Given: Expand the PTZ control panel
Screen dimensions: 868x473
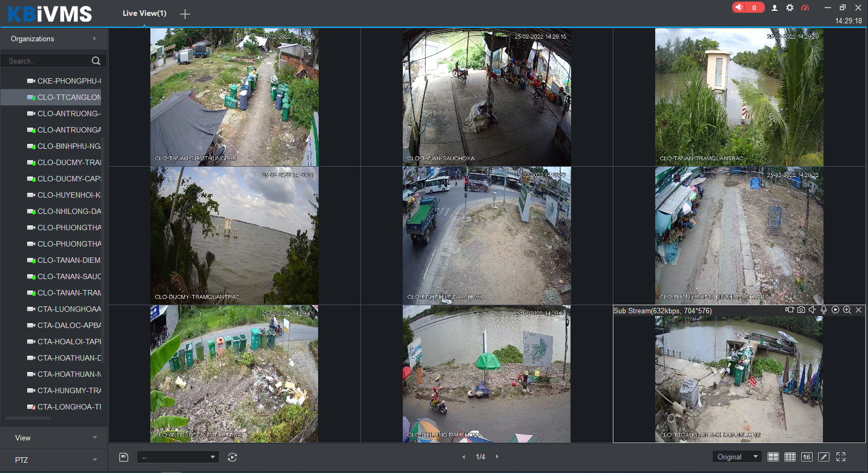Looking at the screenshot, I should coord(54,460).
